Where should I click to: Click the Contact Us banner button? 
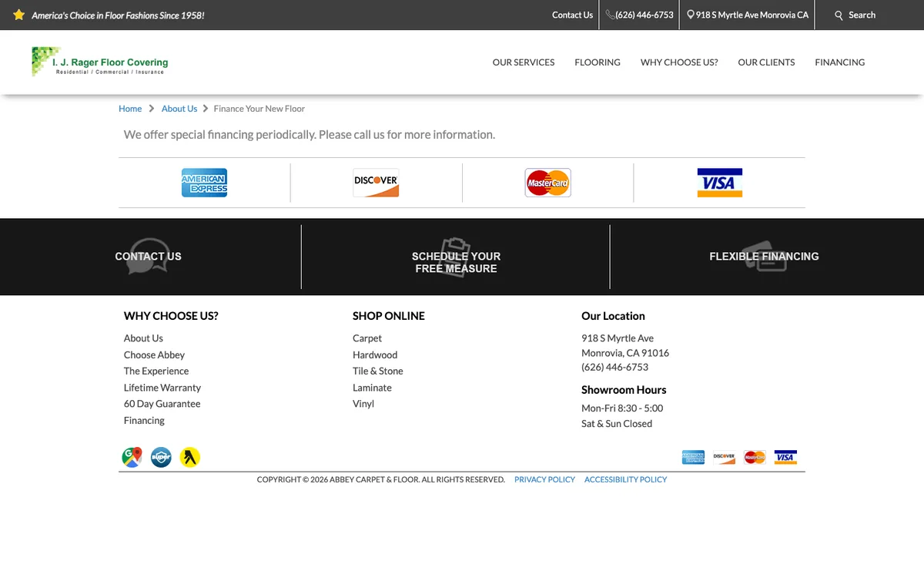pyautogui.click(x=148, y=257)
